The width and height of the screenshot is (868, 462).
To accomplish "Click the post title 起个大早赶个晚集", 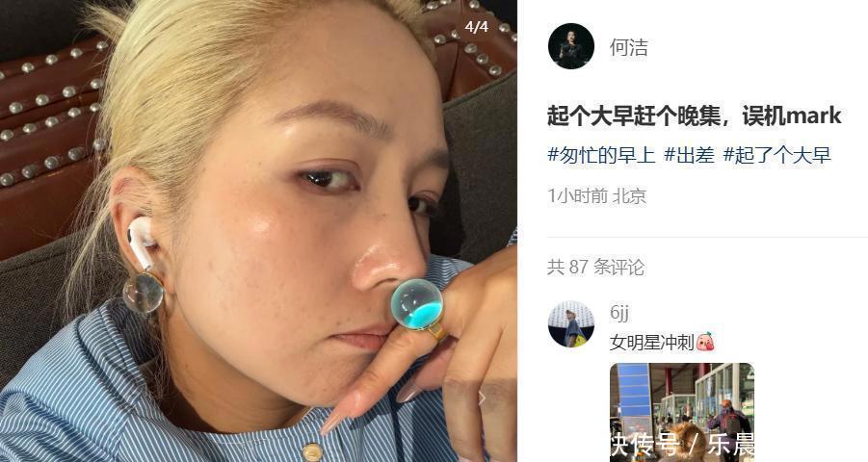I will [633, 116].
